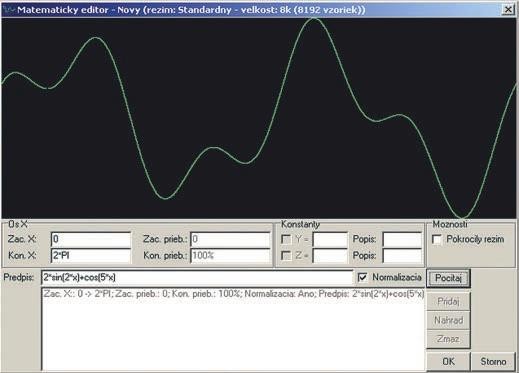Click the Y constant value field
Viewport: 519px width, 373px height.
[330, 239]
